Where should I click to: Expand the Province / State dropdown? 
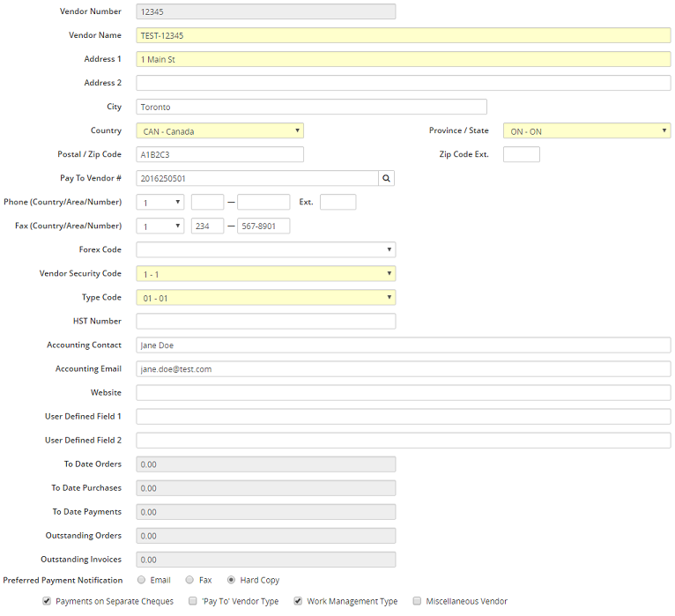pos(587,130)
